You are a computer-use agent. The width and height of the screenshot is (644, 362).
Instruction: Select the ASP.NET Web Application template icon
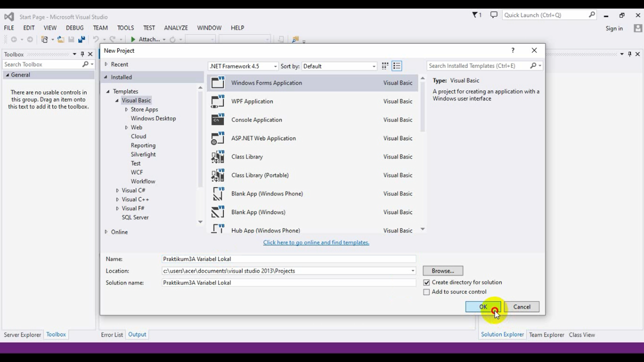click(x=218, y=138)
